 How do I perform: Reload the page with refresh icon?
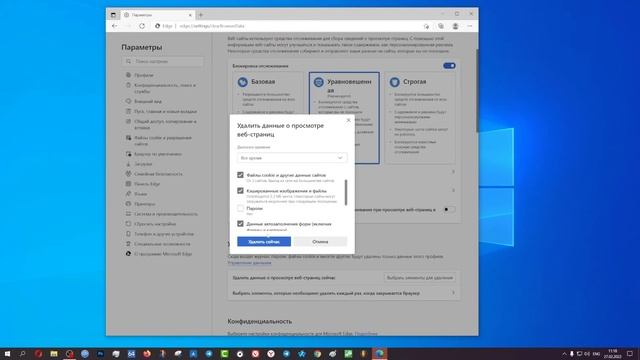pyautogui.click(x=142, y=26)
